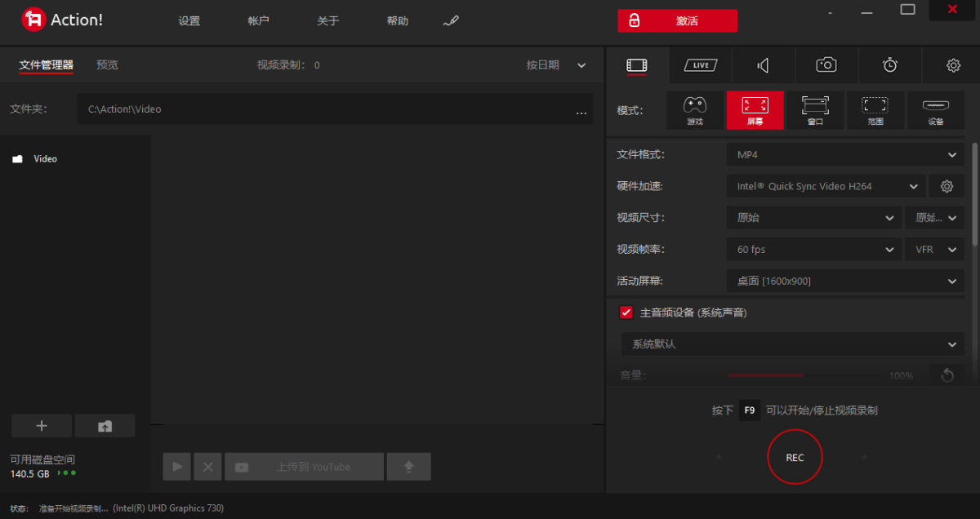Open the 设置 menu
The image size is (980, 519).
189,21
